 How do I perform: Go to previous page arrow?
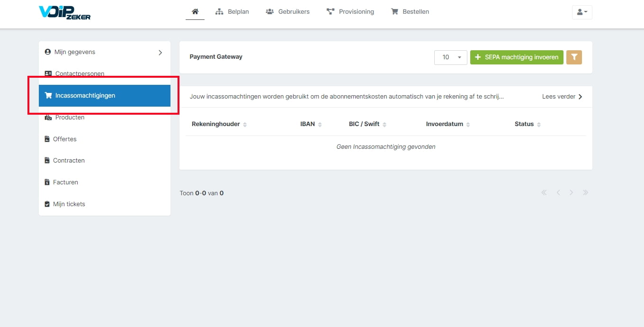558,193
